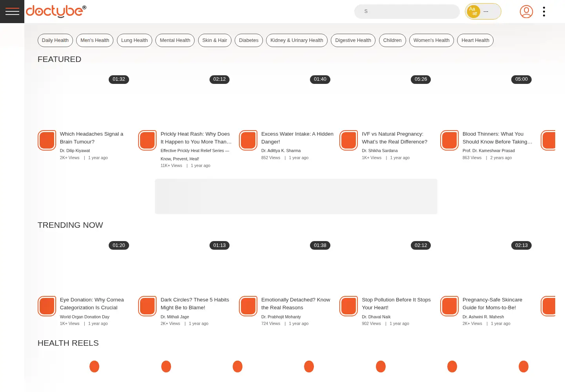Viewport: 565px width, 392px height.
Task: Click 'World Organ Donation Day' text
Action: coord(85,317)
